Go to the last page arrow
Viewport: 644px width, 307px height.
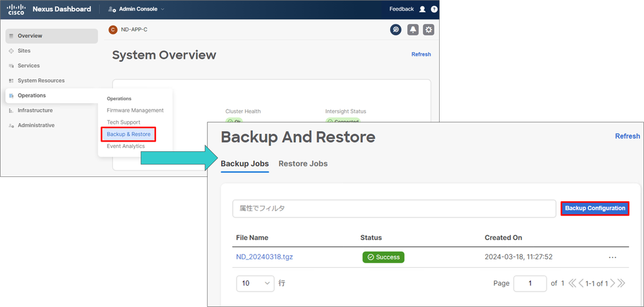coord(621,283)
